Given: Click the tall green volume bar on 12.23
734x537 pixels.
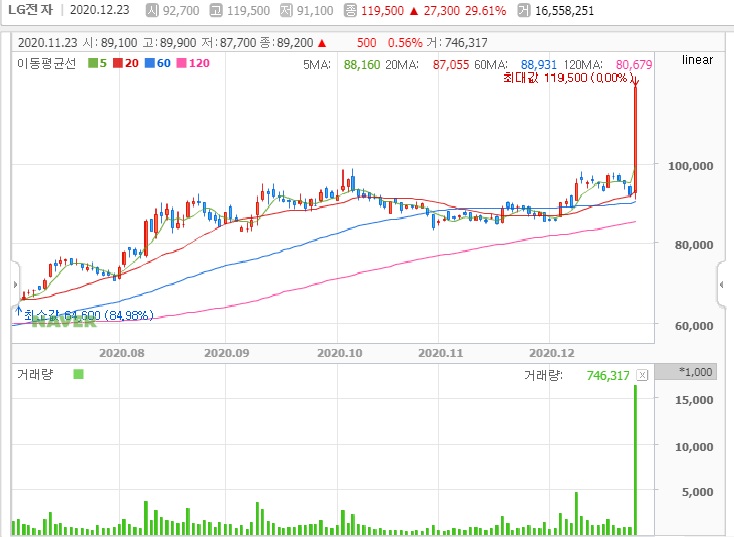Looking at the screenshot, I should click(x=635, y=460).
